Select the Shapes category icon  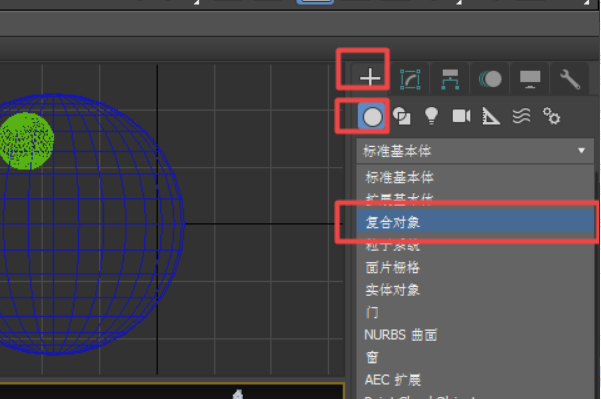point(402,116)
